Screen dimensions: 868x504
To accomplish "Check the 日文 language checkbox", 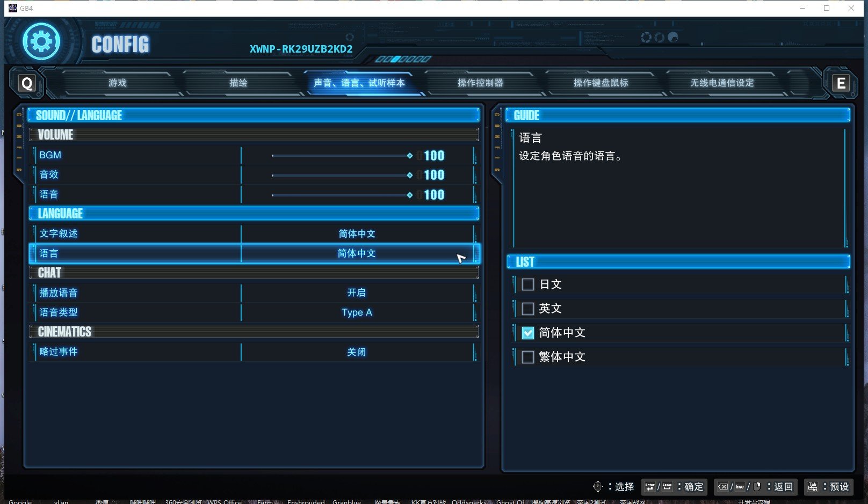I will click(x=528, y=284).
